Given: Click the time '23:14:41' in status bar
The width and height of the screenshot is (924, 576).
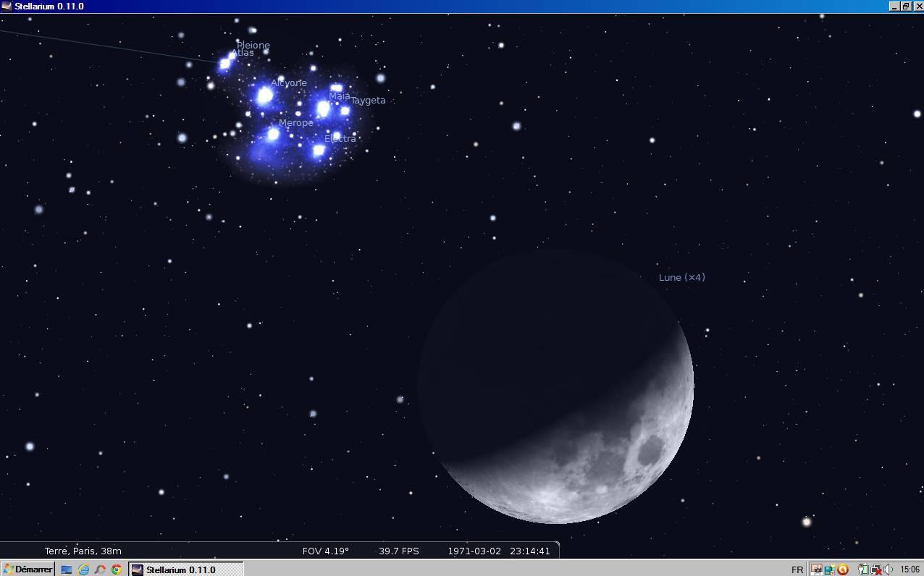Looking at the screenshot, I should coord(530,551).
